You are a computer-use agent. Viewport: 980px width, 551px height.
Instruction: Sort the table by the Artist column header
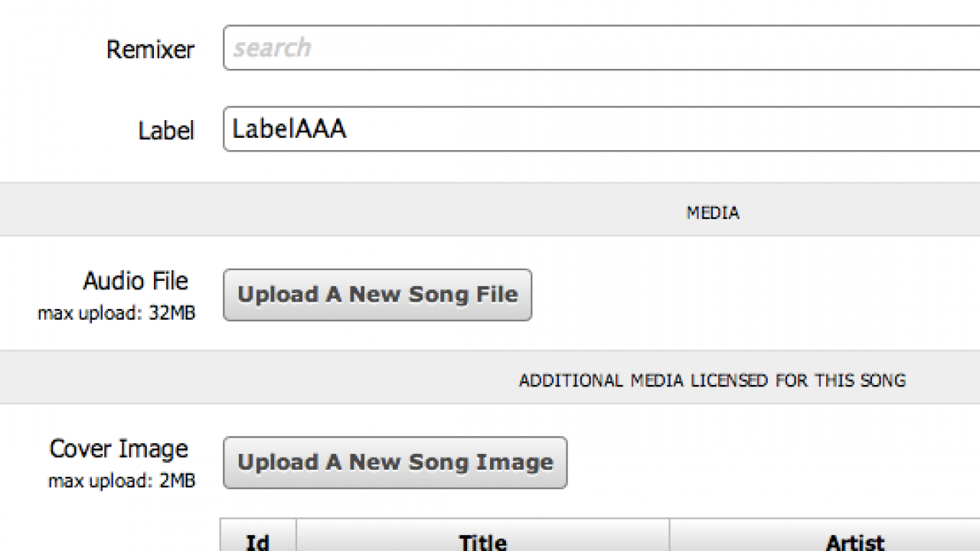[854, 540]
